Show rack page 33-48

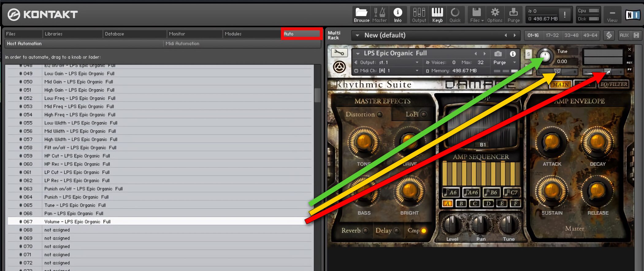tap(571, 35)
